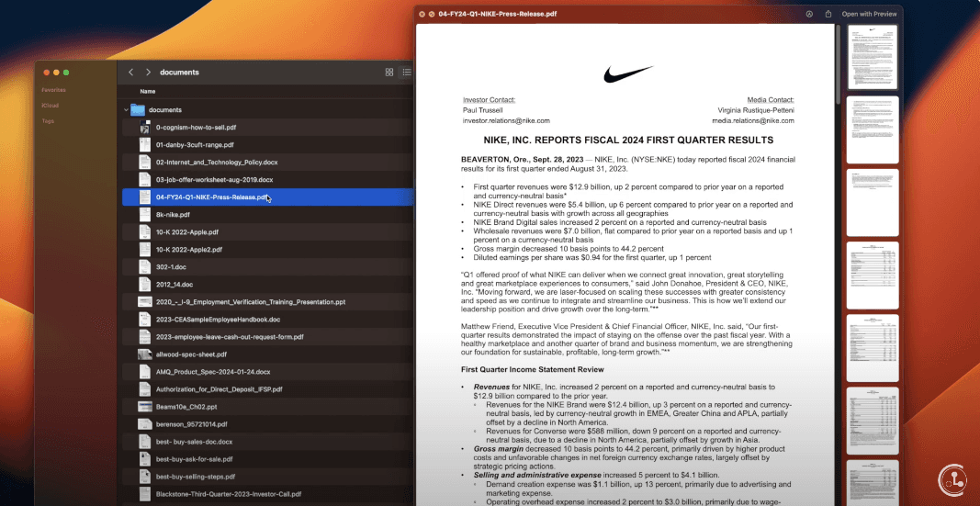Viewport: 980px width, 506px height.
Task: Open page 1 thumbnail in Quick Look
Action: (x=873, y=57)
